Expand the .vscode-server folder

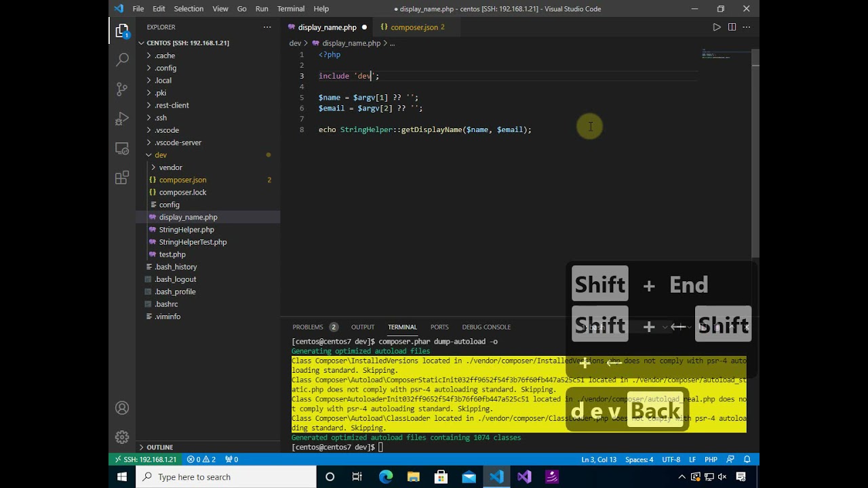tap(208, 142)
